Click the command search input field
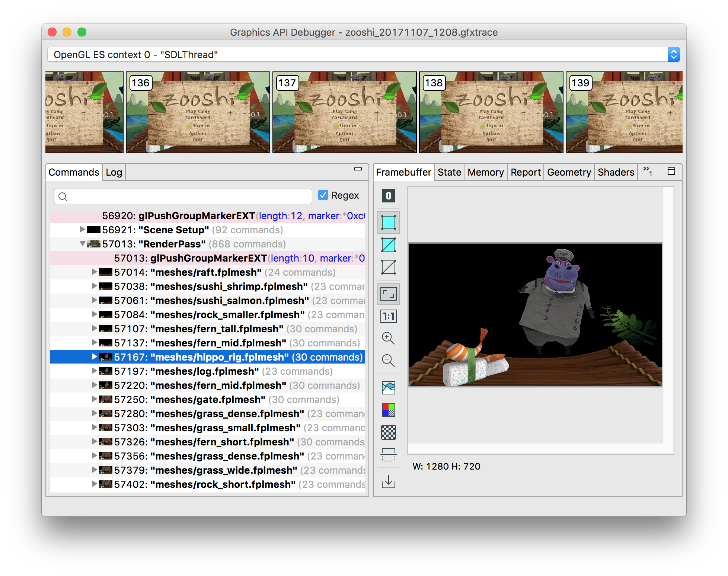This screenshot has height=576, width=728. [183, 196]
